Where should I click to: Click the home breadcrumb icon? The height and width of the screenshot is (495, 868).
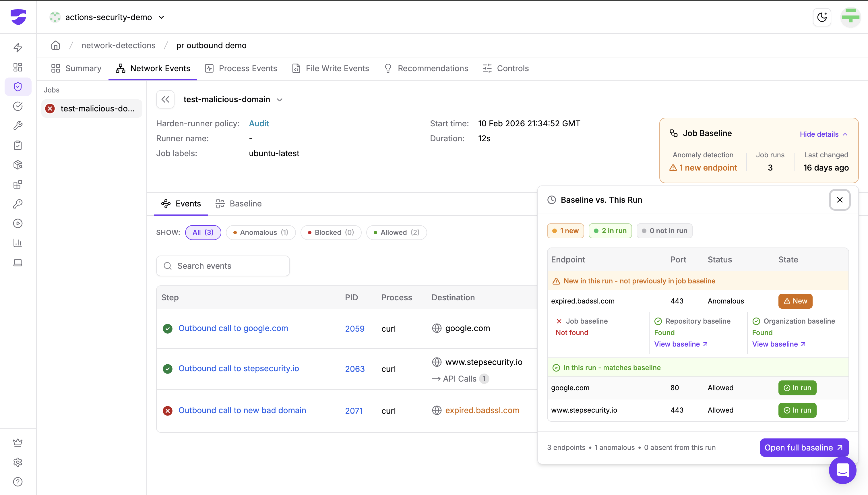[x=55, y=45]
